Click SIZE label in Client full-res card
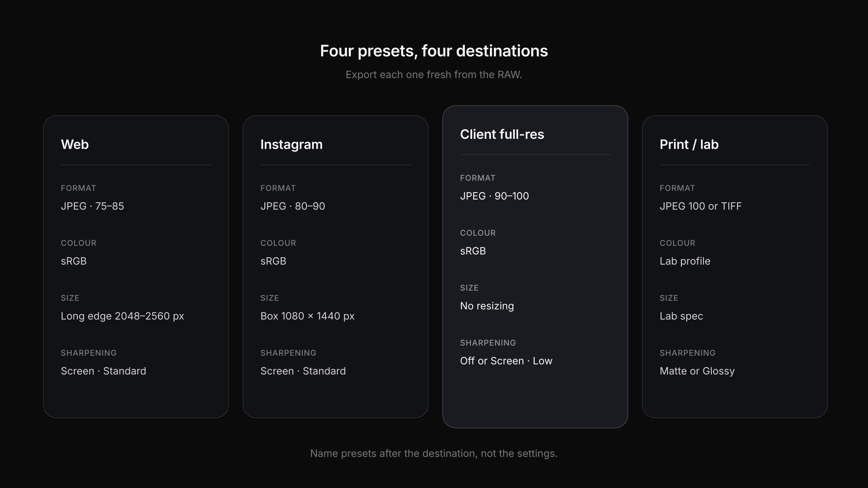 click(469, 288)
